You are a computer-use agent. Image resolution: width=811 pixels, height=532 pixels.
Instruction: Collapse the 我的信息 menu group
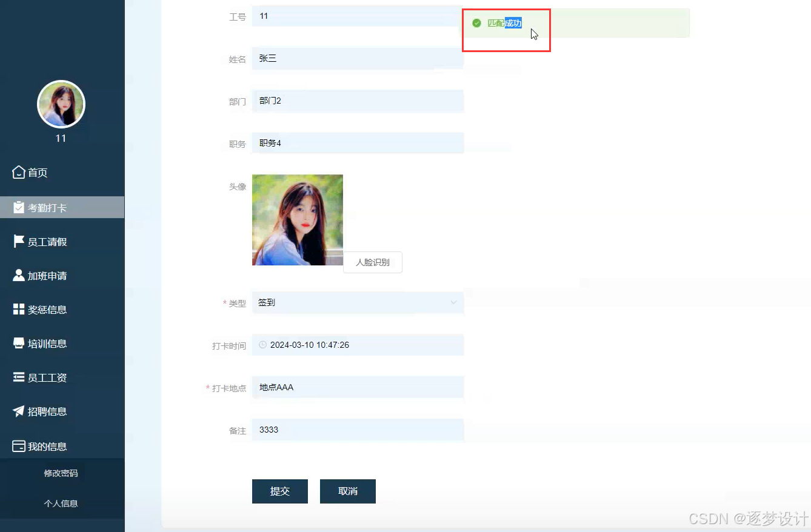point(62,447)
